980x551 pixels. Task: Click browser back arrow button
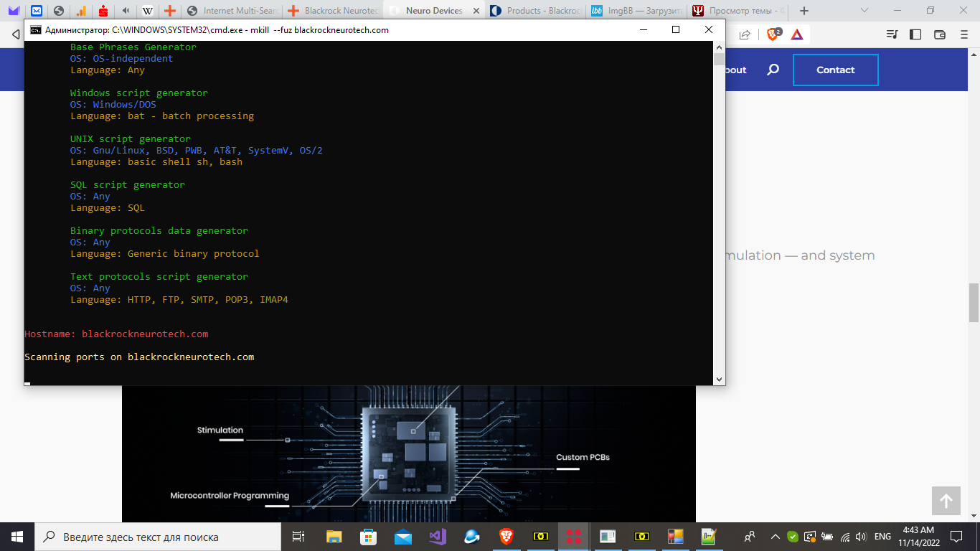click(16, 34)
